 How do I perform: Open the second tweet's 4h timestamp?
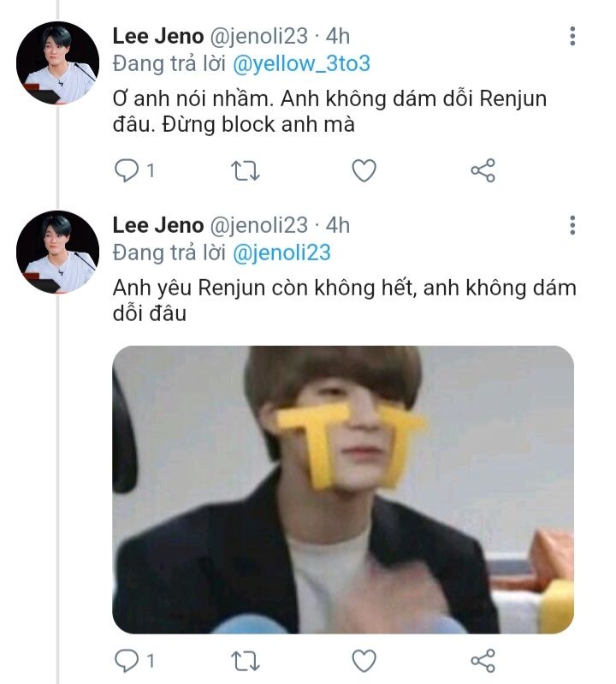338,225
